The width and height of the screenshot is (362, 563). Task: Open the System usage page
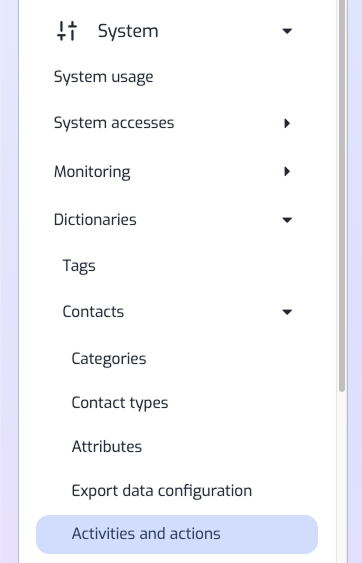pyautogui.click(x=103, y=77)
